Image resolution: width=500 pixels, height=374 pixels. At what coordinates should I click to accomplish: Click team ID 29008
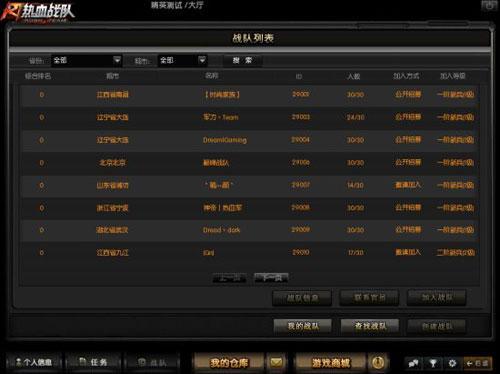(301, 208)
